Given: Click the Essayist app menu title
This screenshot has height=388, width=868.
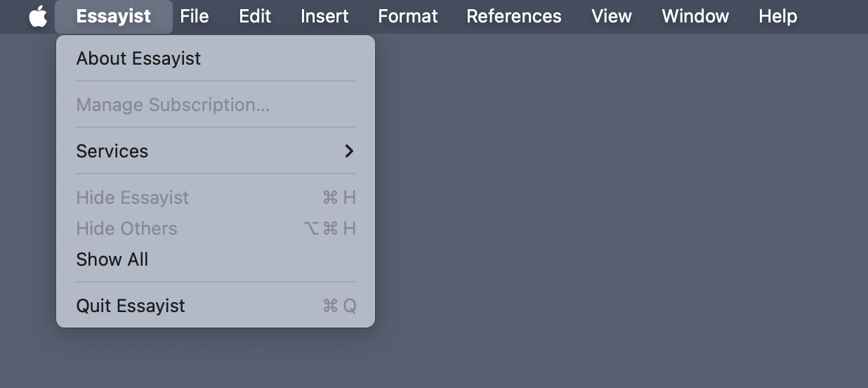Looking at the screenshot, I should 113,16.
